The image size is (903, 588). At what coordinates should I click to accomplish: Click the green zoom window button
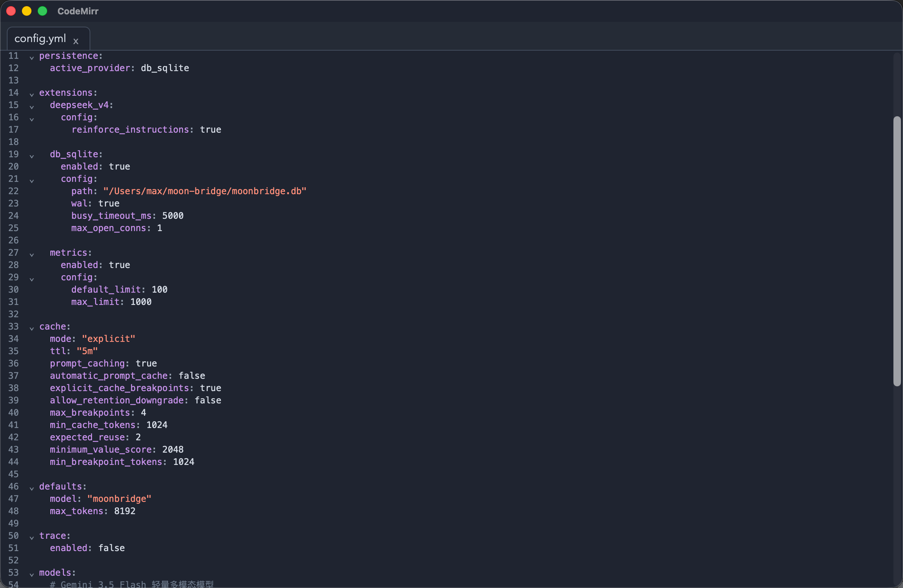[42, 11]
